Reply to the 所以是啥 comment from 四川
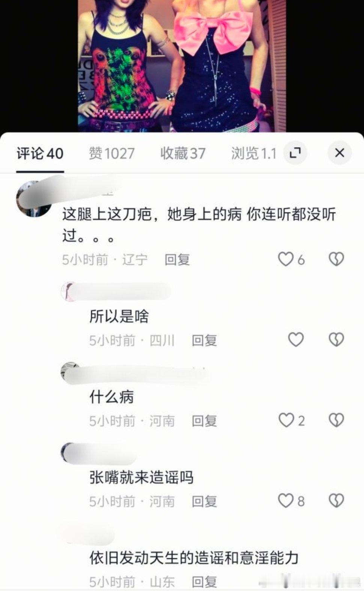 point(205,340)
